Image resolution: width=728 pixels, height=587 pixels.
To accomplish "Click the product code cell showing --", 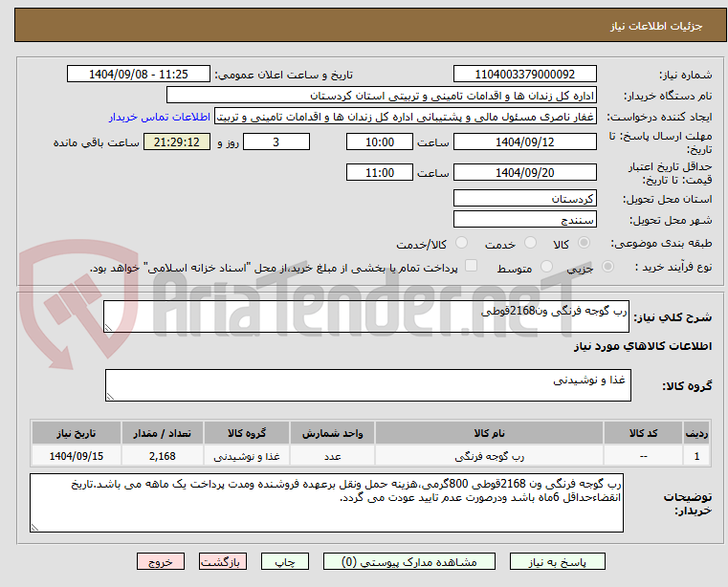I will coord(643,456).
